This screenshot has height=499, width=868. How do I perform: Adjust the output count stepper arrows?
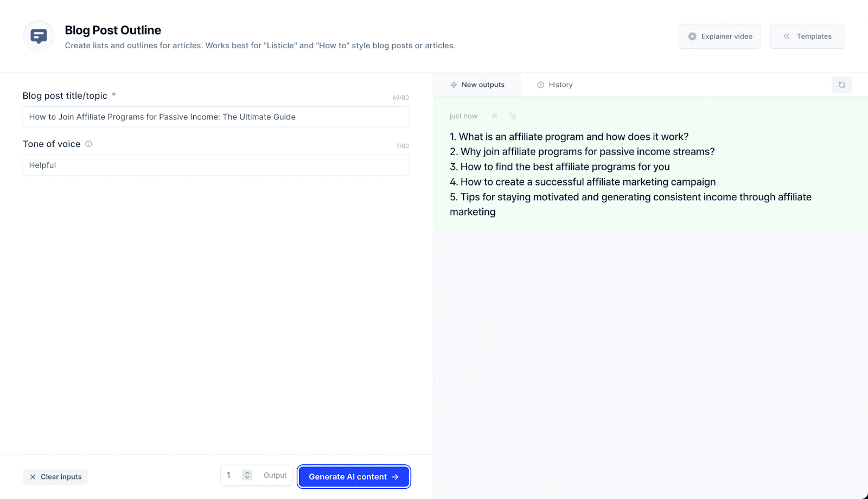click(247, 475)
